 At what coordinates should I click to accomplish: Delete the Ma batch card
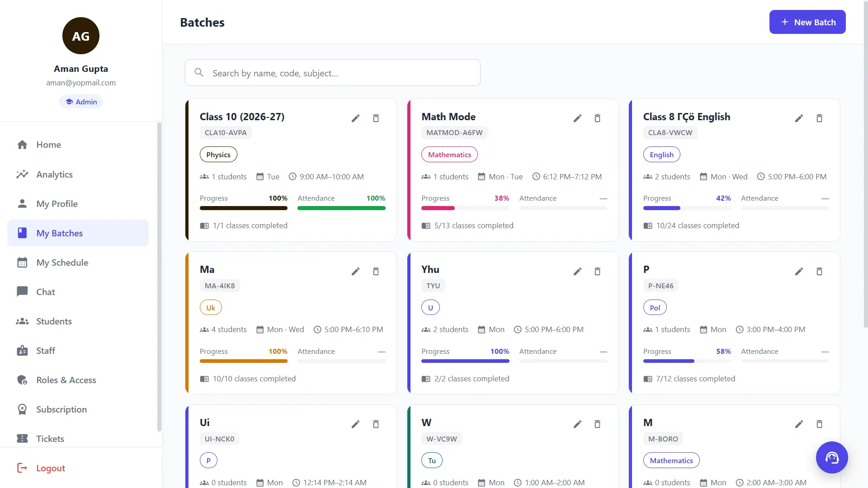[x=376, y=272]
